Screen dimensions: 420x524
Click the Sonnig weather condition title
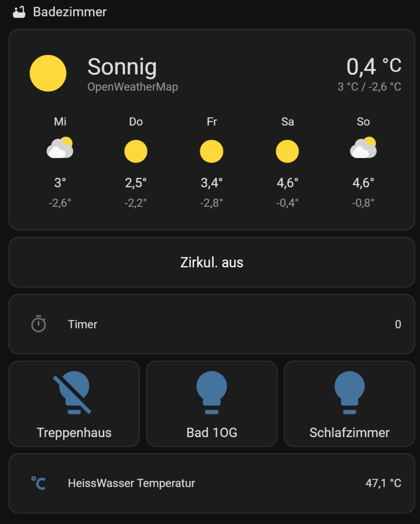122,67
